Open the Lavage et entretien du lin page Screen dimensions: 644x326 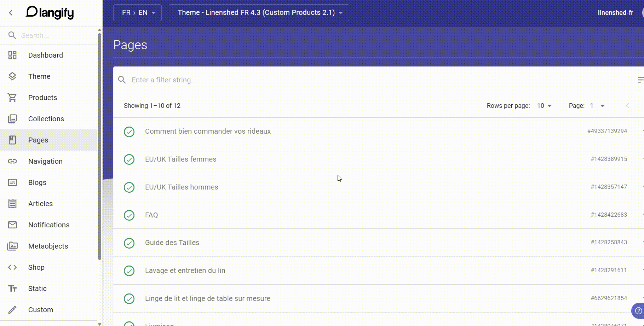click(185, 270)
